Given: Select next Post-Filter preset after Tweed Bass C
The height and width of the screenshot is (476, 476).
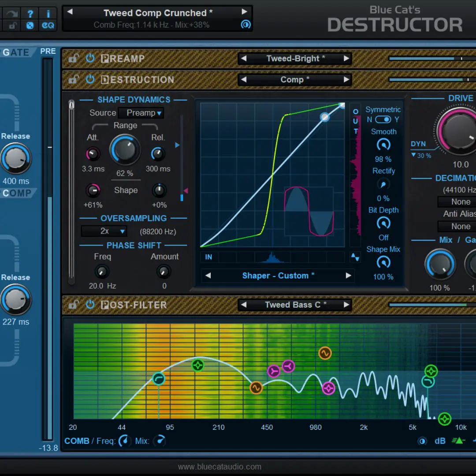Looking at the screenshot, I should tap(346, 305).
